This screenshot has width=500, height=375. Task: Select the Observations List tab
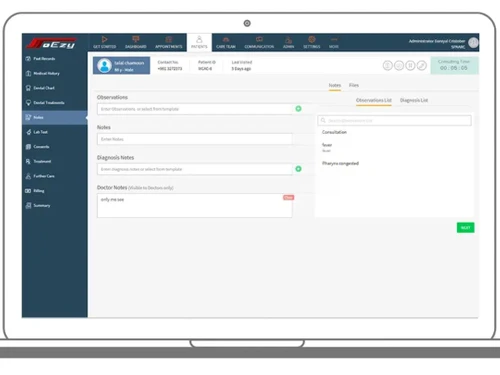[x=374, y=100]
